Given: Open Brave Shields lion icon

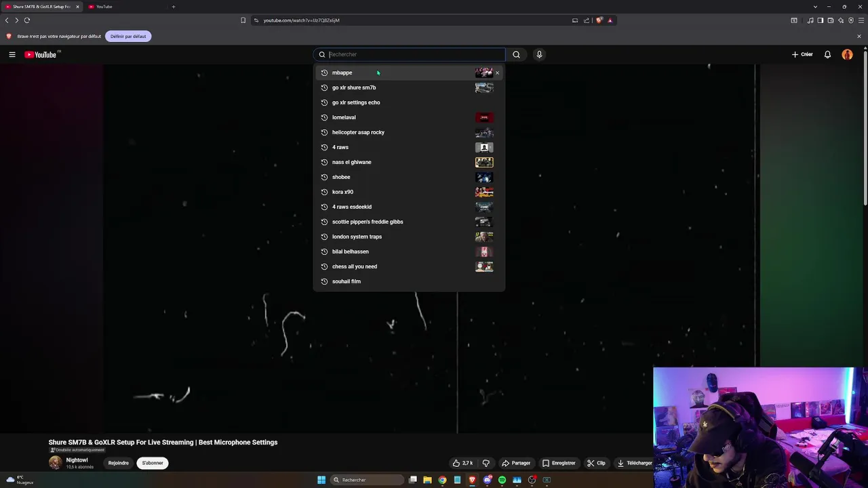Looking at the screenshot, I should (x=599, y=20).
